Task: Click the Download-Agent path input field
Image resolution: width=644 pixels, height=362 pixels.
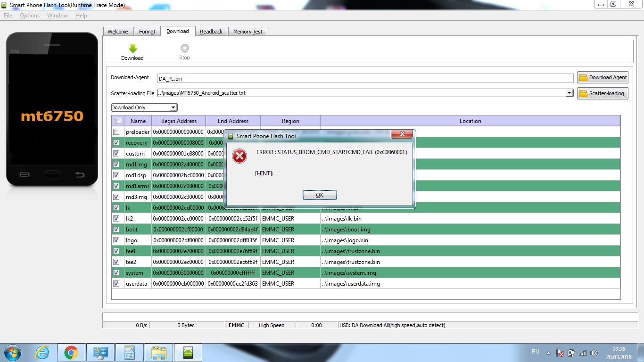Action: 365,78
